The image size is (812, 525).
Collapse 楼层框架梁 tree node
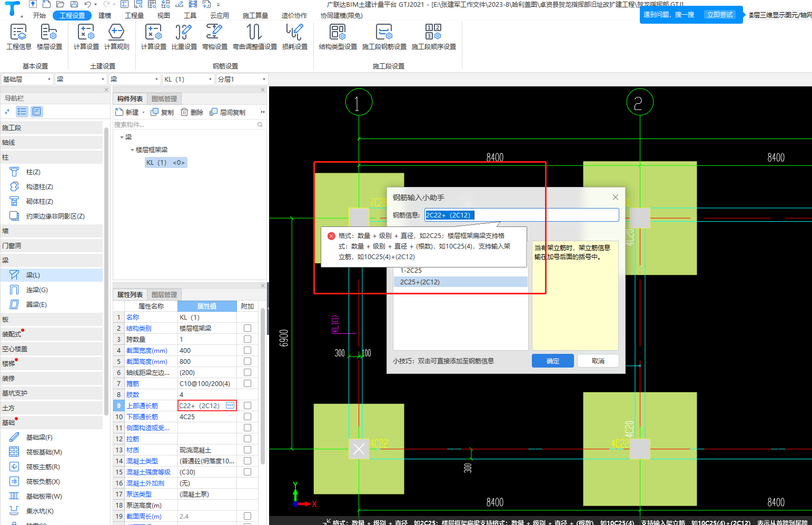[132, 150]
